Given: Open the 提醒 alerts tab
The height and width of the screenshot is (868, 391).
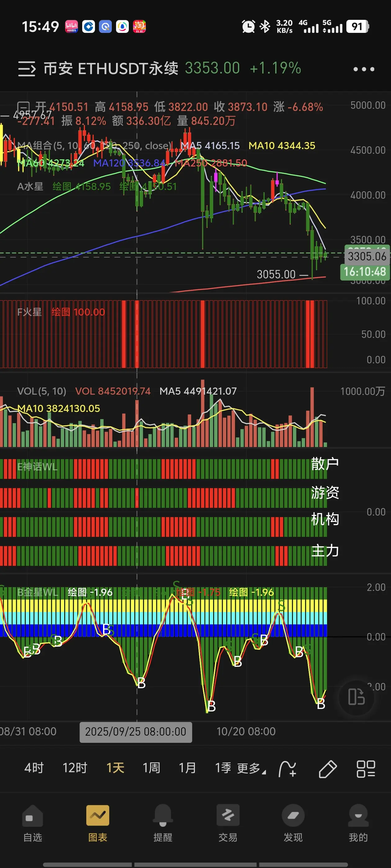Looking at the screenshot, I should click(x=163, y=823).
